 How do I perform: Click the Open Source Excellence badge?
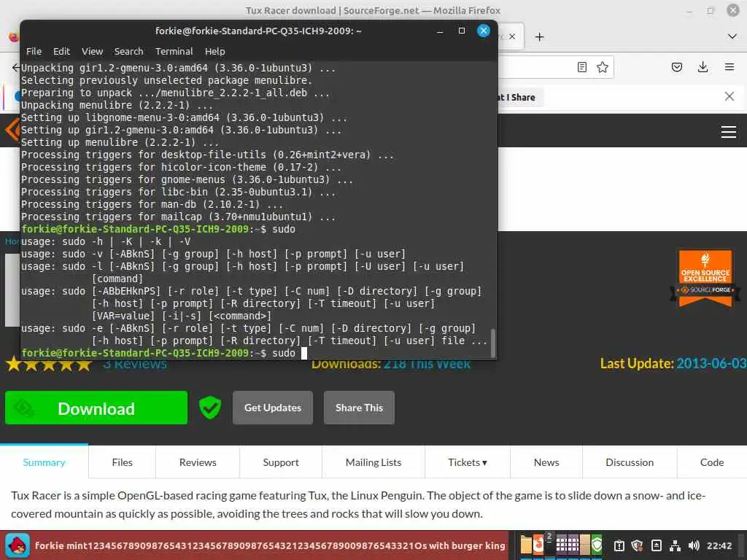tap(705, 278)
